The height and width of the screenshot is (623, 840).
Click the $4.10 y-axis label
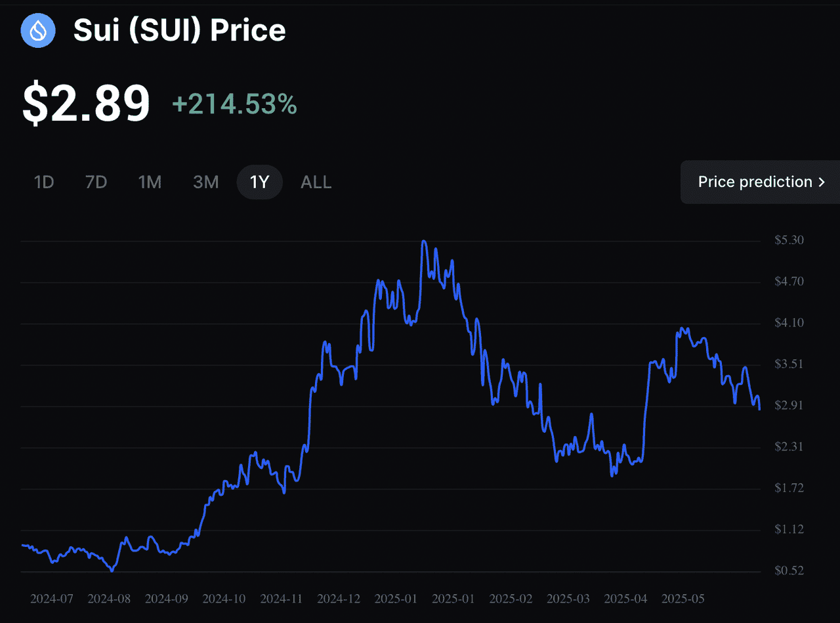click(789, 323)
